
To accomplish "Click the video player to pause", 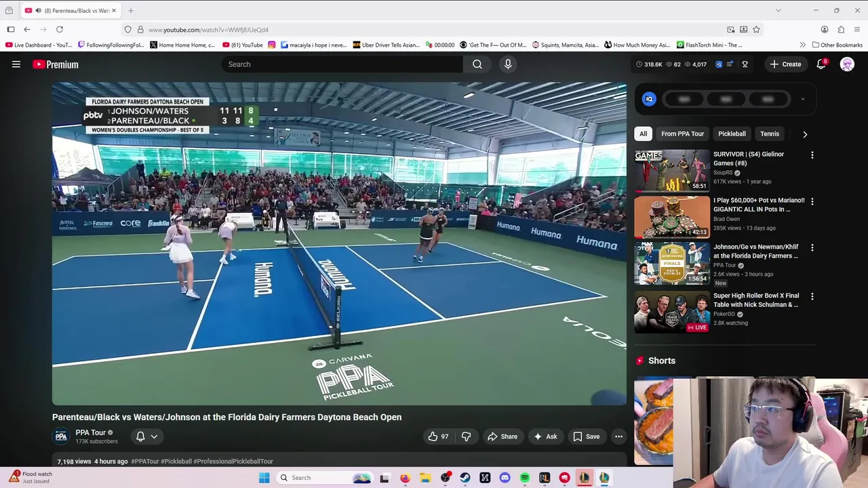I will 339,244.
